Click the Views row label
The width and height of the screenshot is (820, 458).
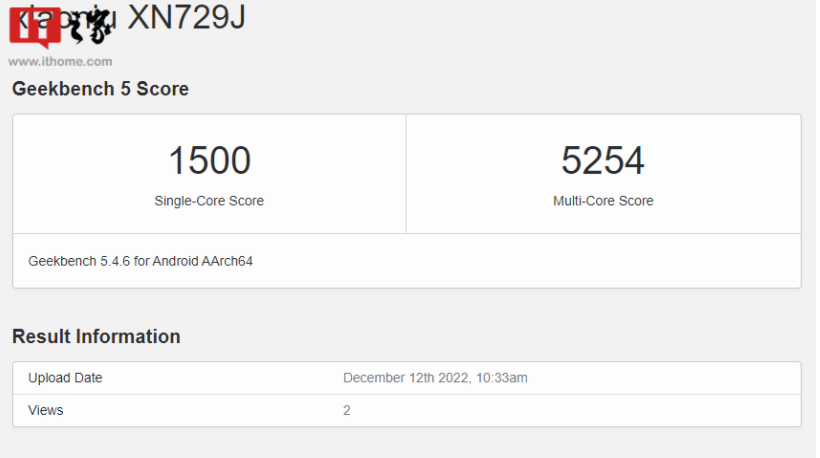coord(45,410)
